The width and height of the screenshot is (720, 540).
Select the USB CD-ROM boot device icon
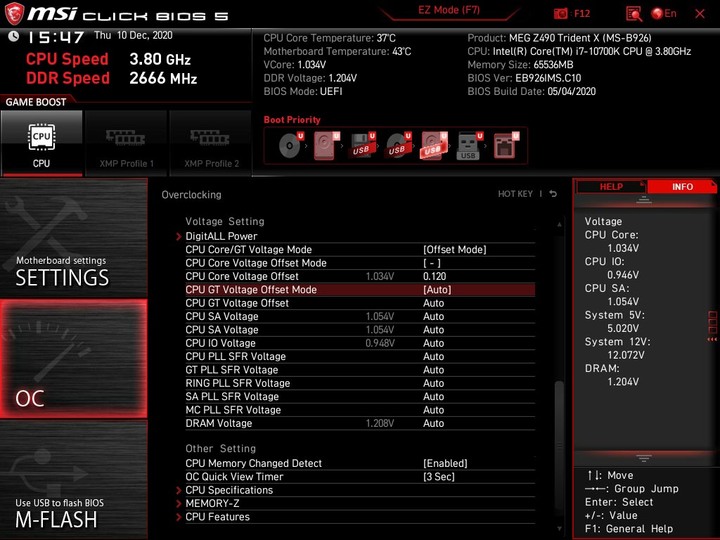click(399, 146)
